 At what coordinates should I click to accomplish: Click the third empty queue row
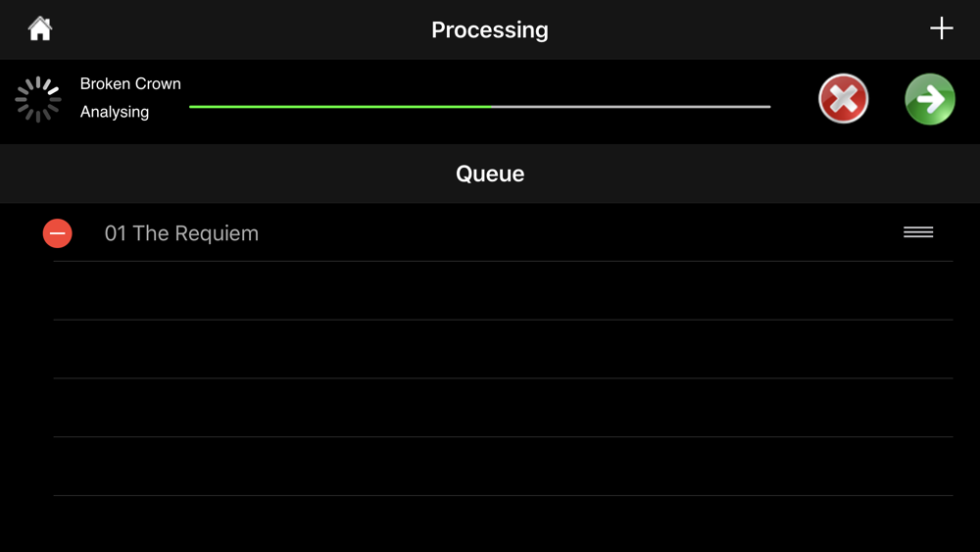(x=503, y=408)
